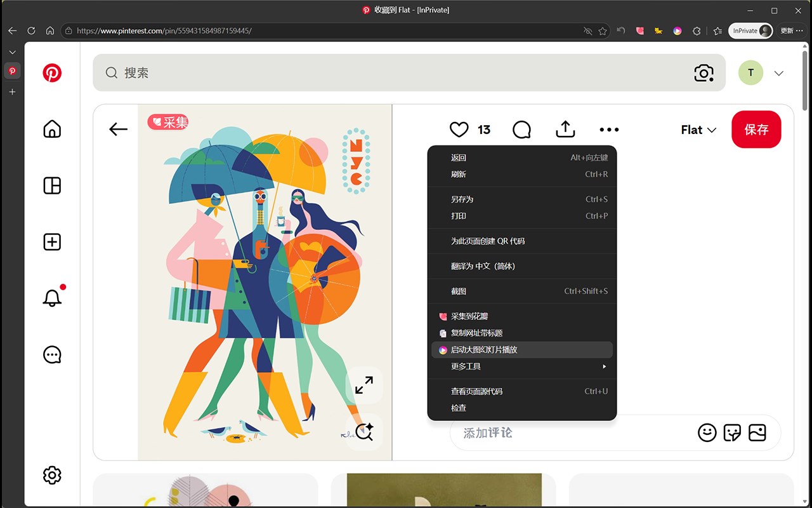Attach an image to the comment
The width and height of the screenshot is (812, 508).
(757, 432)
